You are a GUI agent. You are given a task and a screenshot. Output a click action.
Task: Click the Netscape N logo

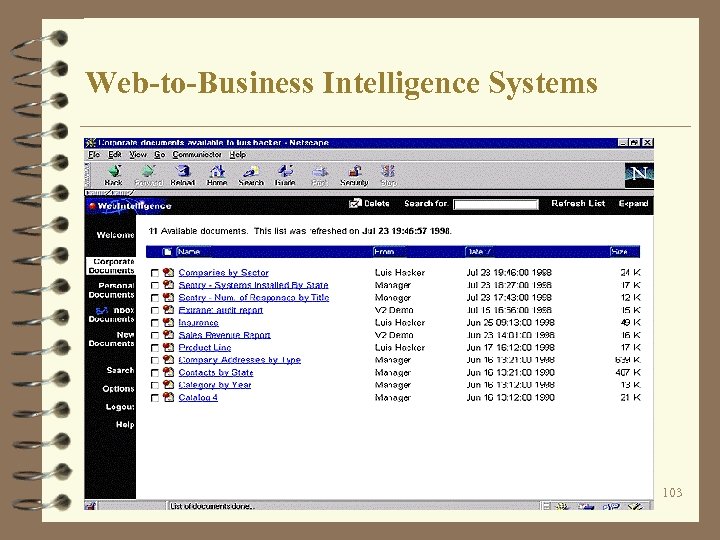[x=639, y=174]
